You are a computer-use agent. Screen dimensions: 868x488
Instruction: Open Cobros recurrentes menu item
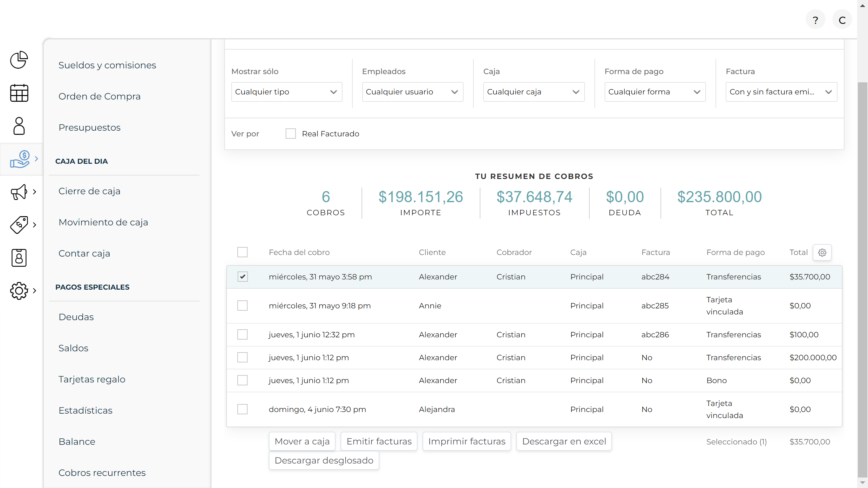click(x=102, y=473)
